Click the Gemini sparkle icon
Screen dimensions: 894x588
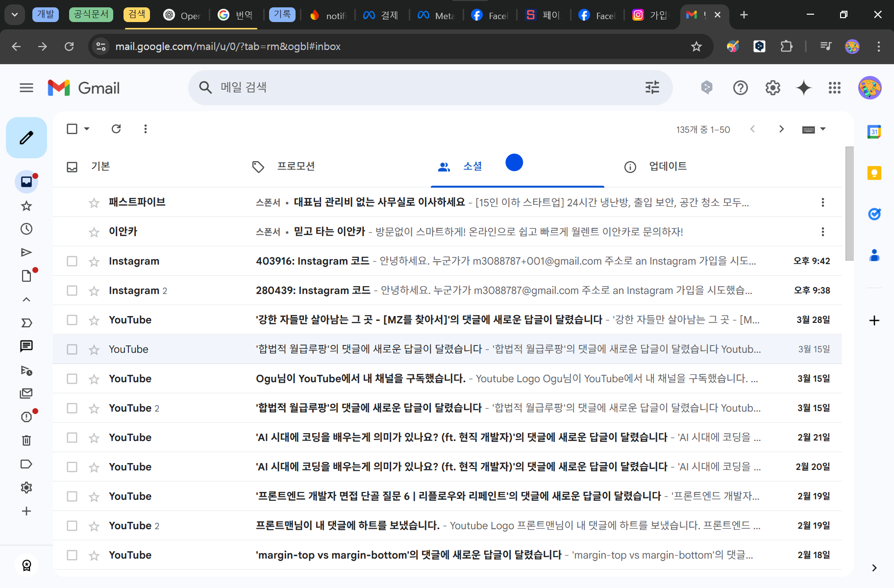(x=804, y=88)
